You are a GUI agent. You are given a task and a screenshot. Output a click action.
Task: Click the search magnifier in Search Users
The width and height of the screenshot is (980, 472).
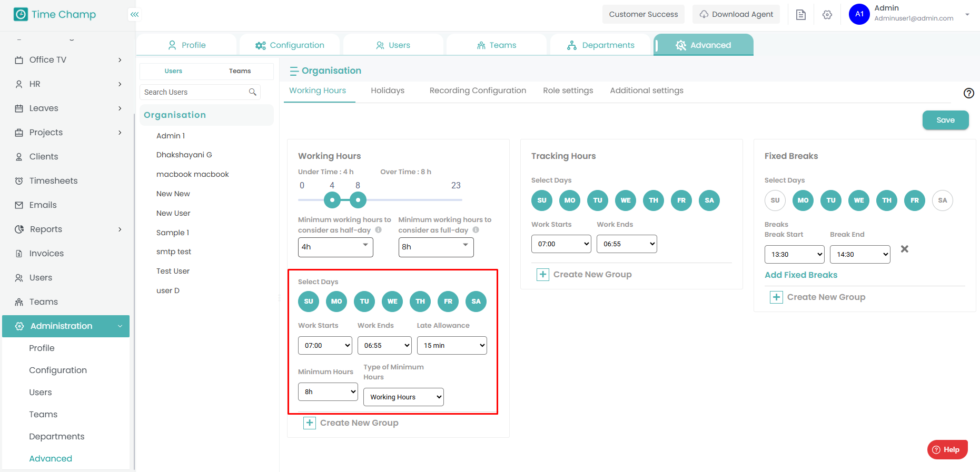pyautogui.click(x=253, y=92)
